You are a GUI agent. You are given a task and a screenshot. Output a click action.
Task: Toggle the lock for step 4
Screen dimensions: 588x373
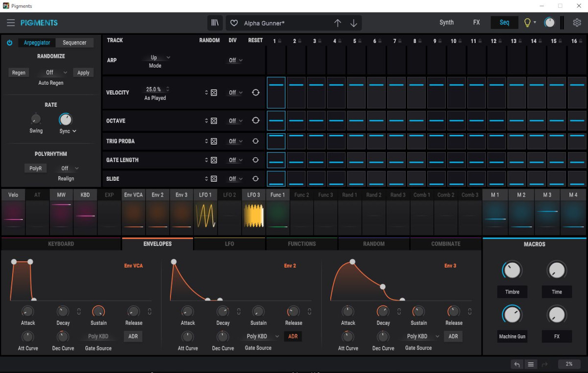click(x=340, y=41)
